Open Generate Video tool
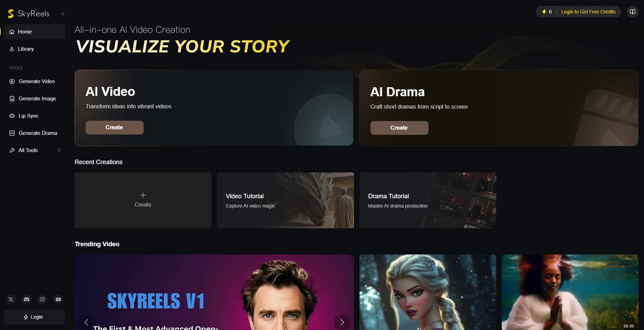Screen dimensions: 644x330 tap(35, 81)
